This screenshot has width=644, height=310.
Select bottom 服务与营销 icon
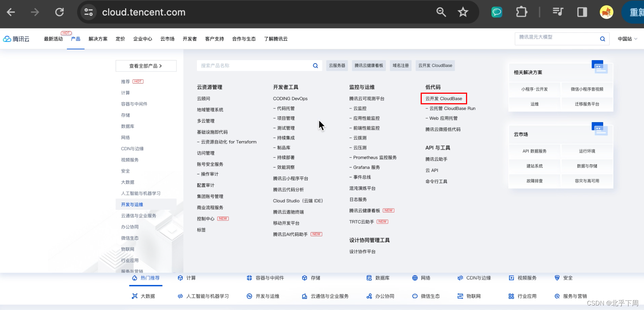pos(557,296)
